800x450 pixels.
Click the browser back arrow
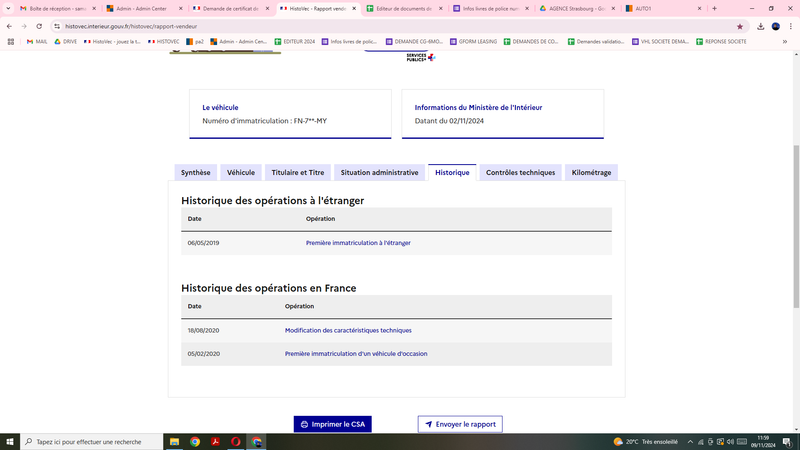pos(9,26)
